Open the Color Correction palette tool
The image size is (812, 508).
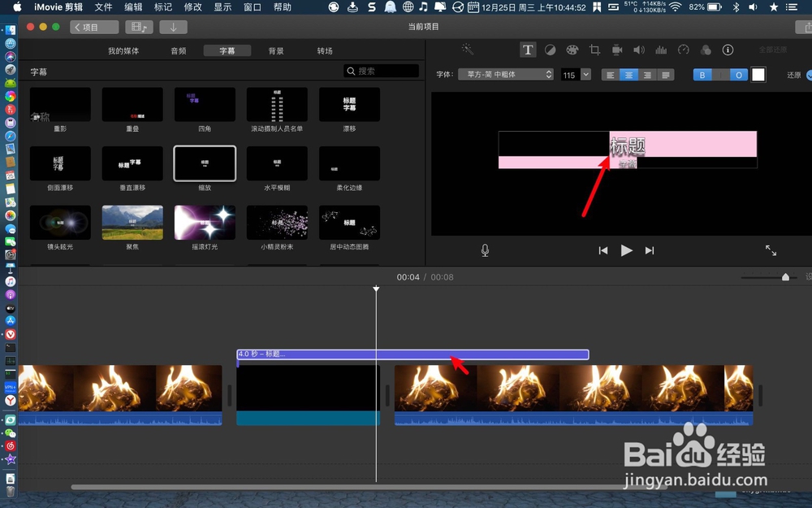(572, 50)
